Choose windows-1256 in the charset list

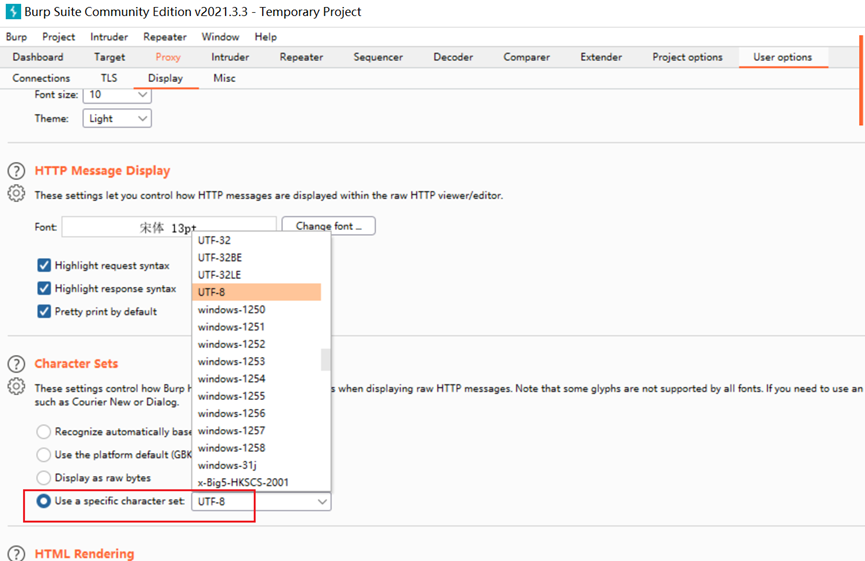point(257,413)
